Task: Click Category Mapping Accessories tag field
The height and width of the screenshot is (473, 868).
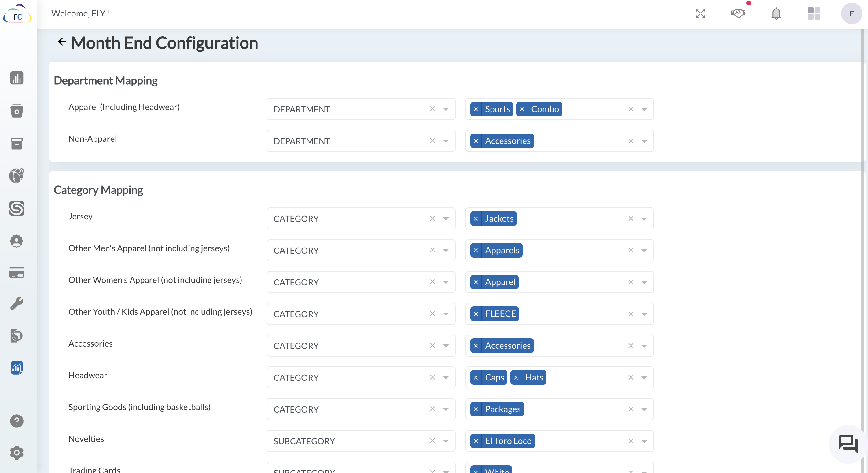Action: [x=559, y=346]
